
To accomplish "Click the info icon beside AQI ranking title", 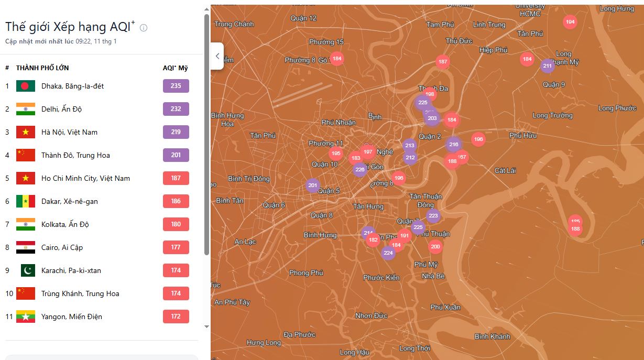I will coord(144,28).
